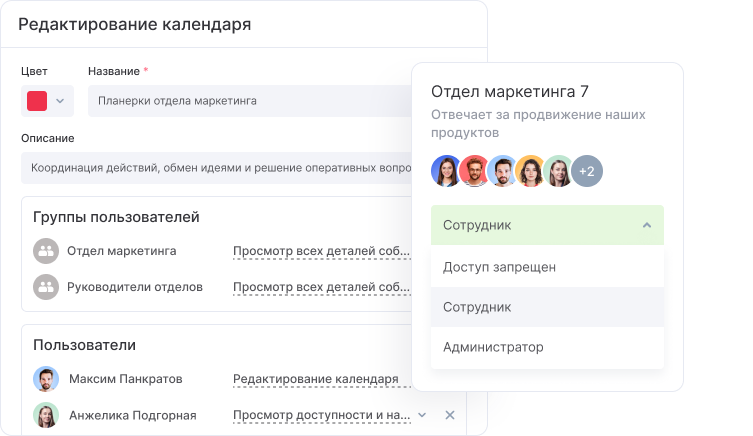753x436 pixels.
Task: Remove Анжелика Подгорная with the X icon
Action: coord(449,415)
